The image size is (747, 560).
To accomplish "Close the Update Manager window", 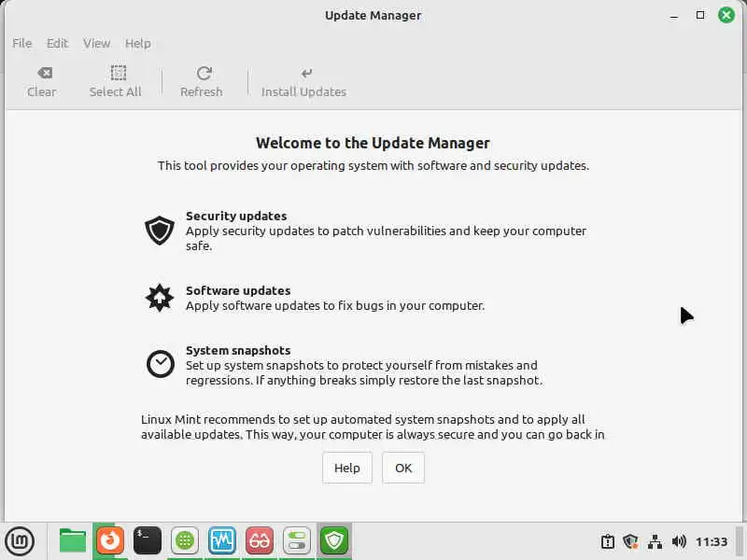I will [726, 15].
